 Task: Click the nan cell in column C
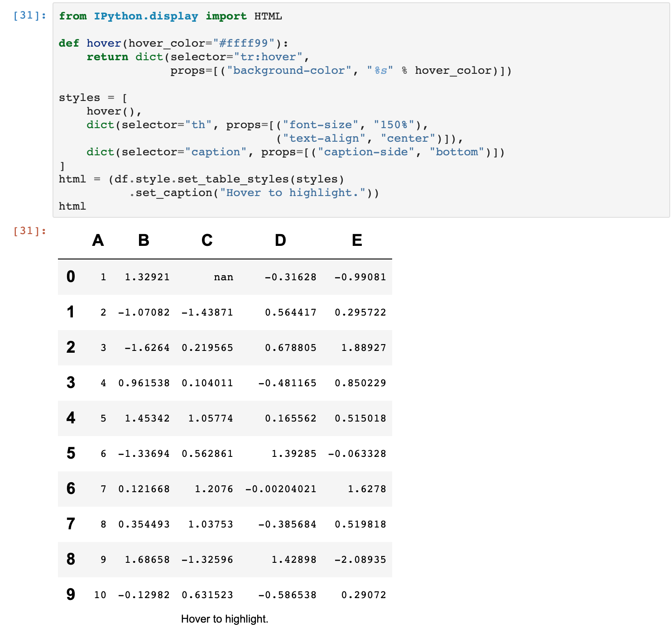(224, 277)
